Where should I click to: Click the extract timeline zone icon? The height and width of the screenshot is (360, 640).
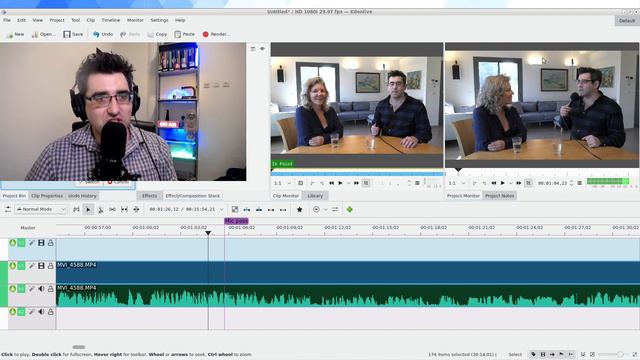click(271, 209)
